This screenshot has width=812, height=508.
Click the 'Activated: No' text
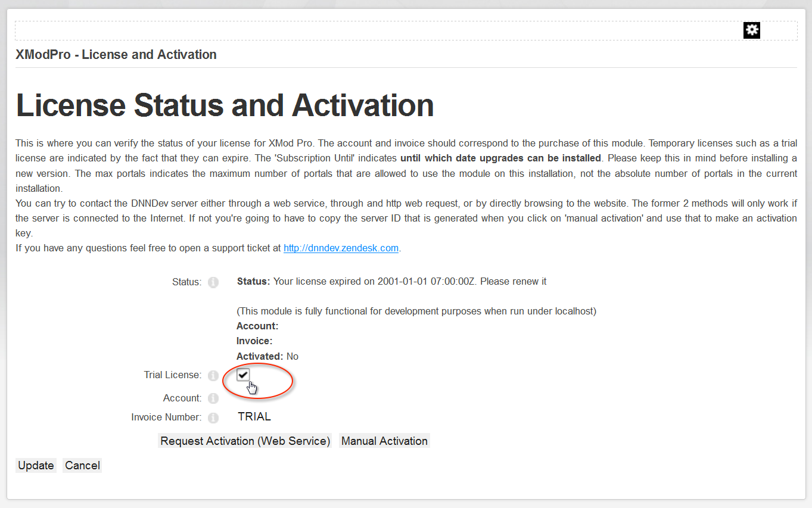coord(267,356)
